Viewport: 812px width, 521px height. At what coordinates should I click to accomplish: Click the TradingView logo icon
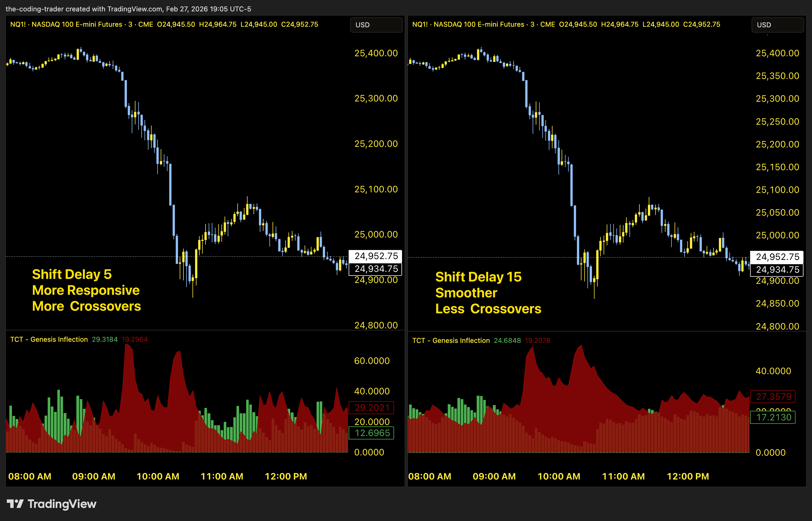(15, 504)
